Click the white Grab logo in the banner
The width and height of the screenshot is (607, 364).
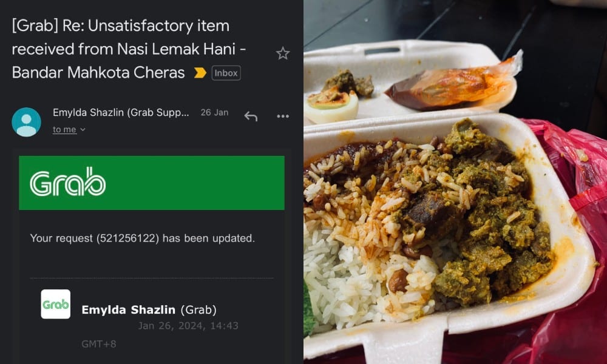[x=68, y=182]
